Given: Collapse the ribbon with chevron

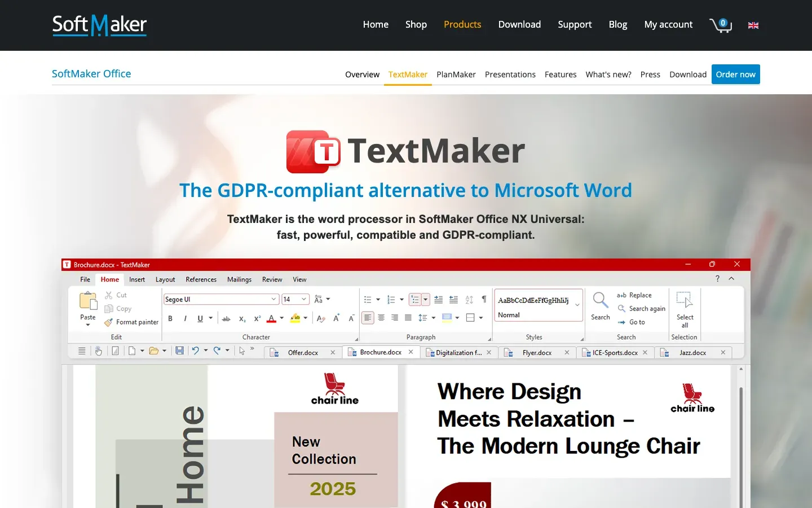Looking at the screenshot, I should click(x=731, y=278).
